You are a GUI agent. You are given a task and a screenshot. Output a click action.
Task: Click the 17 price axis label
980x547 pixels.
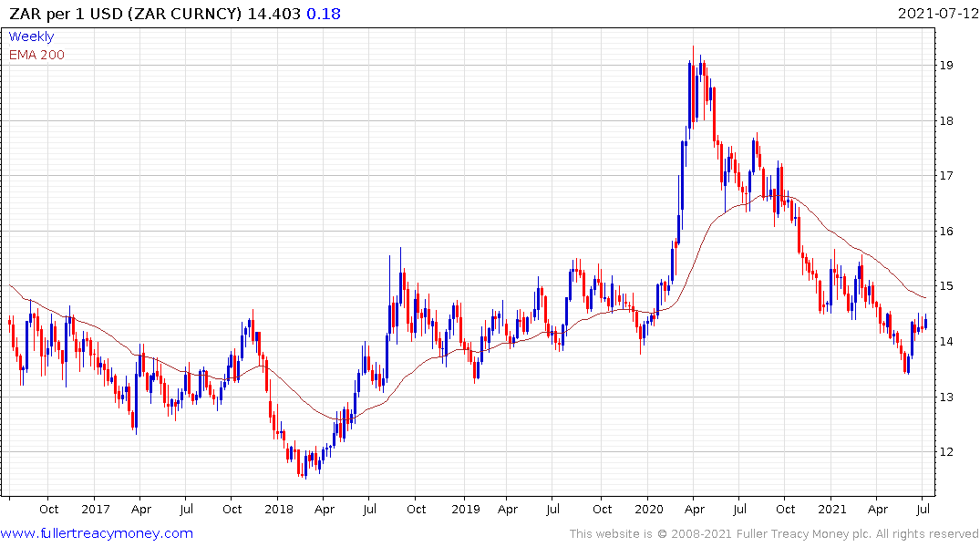945,176
